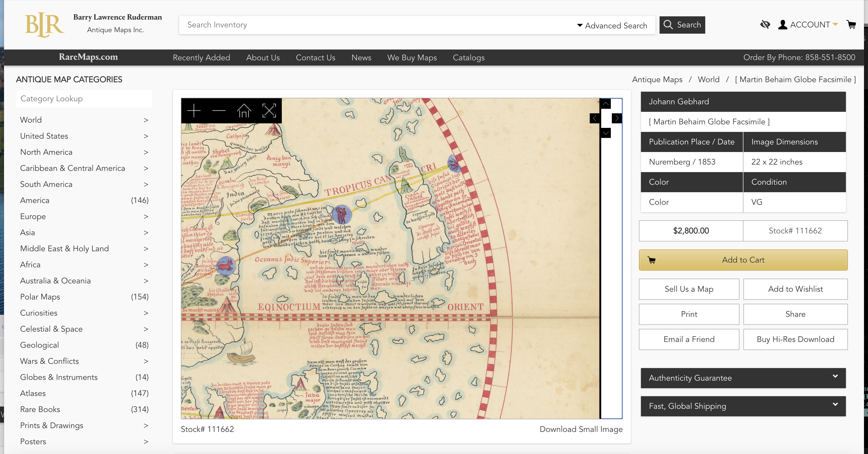Add the map to wishlist
868x454 pixels.
(795, 289)
